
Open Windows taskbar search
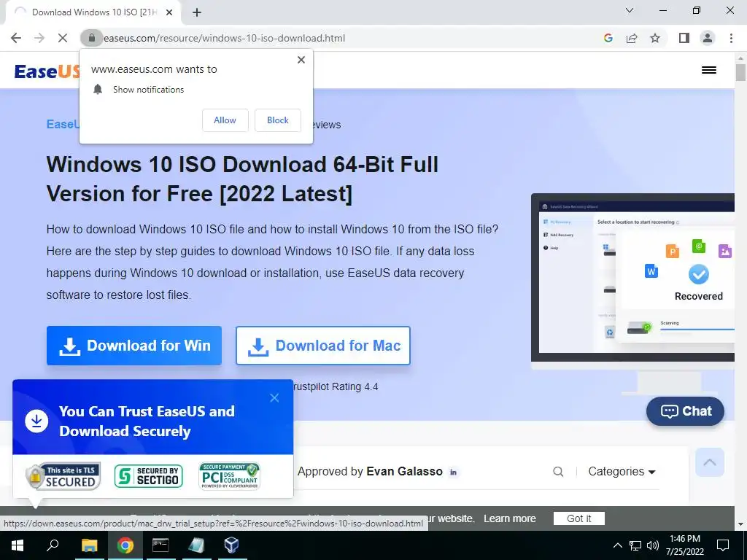click(x=53, y=545)
